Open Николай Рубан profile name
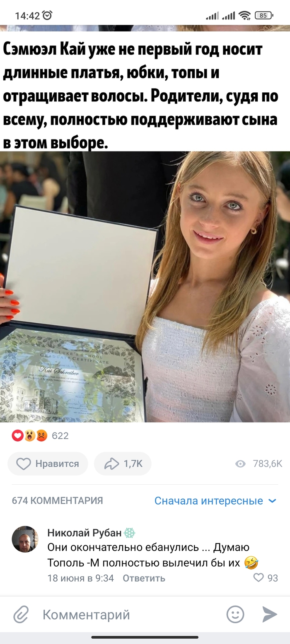The image size is (290, 644). (x=85, y=533)
